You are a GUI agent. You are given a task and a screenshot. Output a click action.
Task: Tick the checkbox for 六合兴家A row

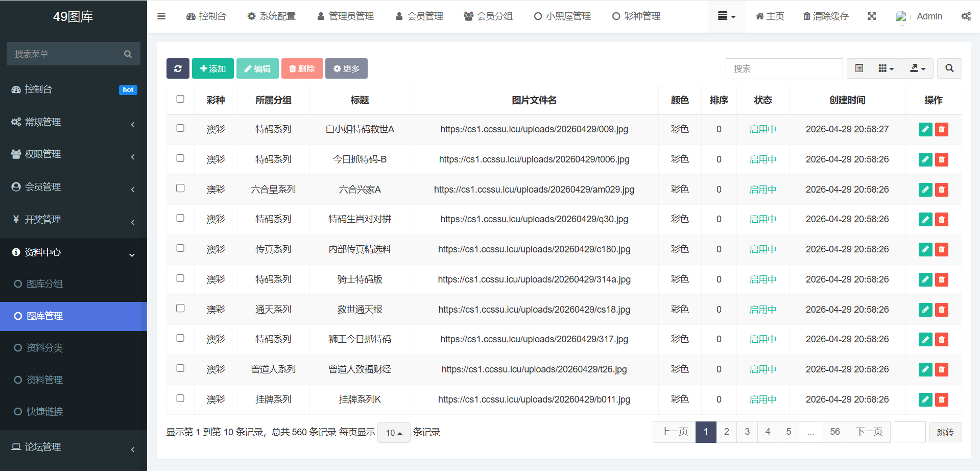coord(180,189)
